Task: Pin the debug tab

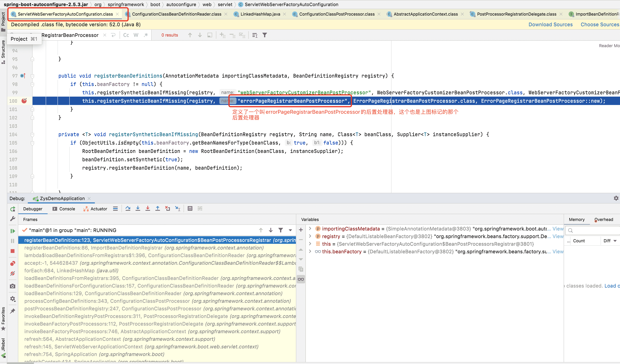Action: 13,311
